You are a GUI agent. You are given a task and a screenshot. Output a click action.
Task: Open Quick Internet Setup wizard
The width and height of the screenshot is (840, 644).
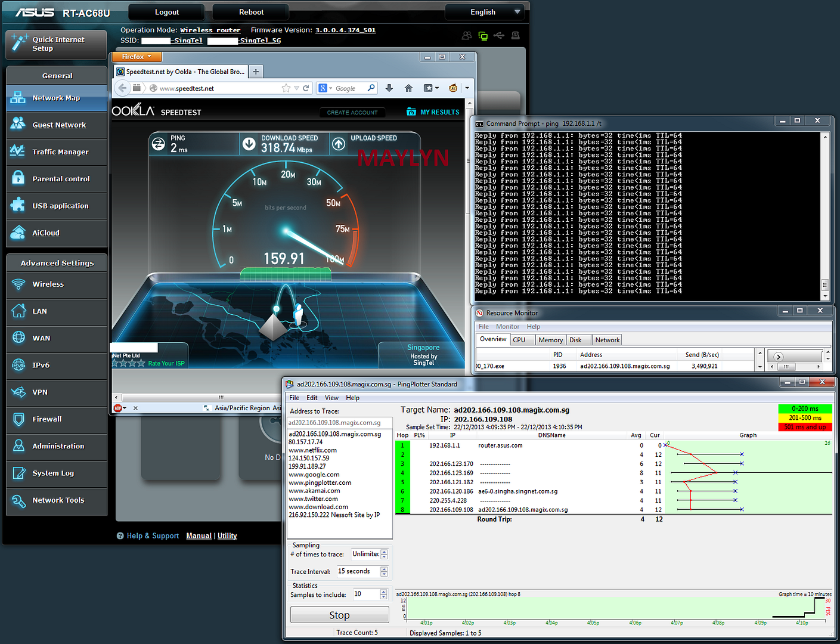click(57, 44)
